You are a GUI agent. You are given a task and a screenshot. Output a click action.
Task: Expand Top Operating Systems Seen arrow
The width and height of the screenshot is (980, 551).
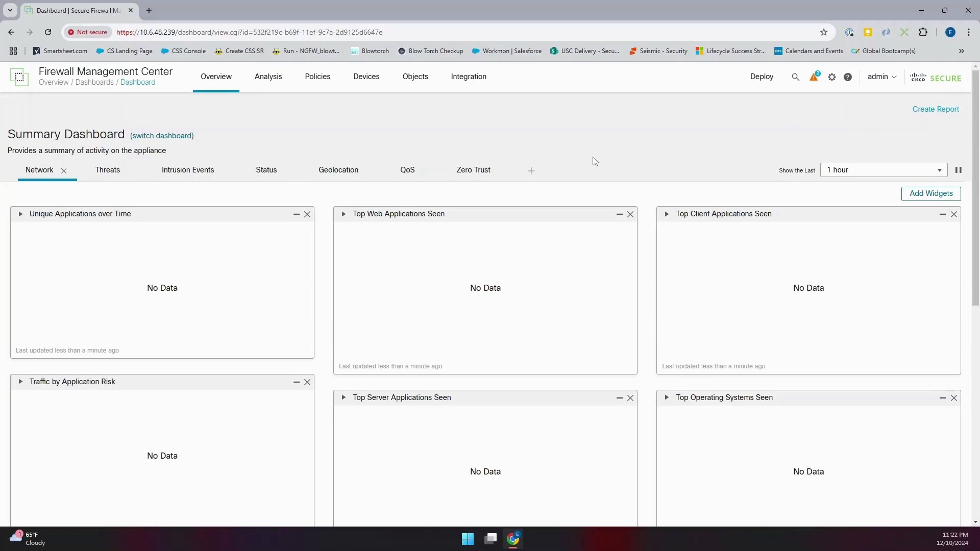coord(667,397)
